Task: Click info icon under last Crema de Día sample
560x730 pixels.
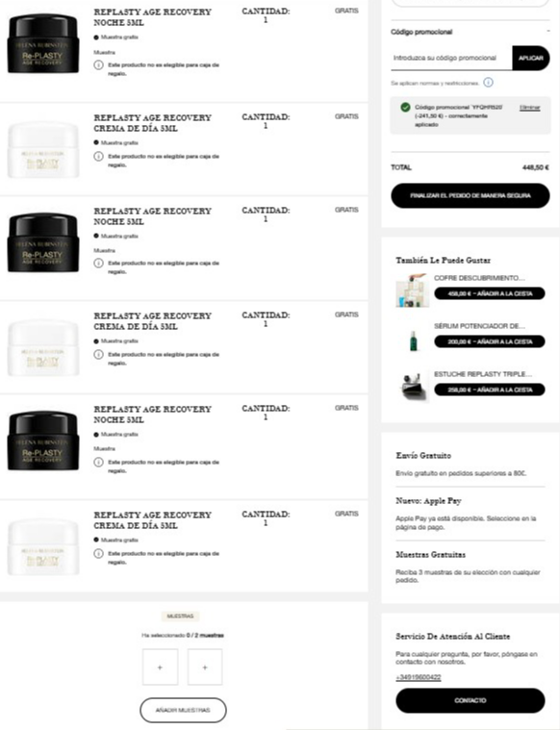Action: [98, 554]
